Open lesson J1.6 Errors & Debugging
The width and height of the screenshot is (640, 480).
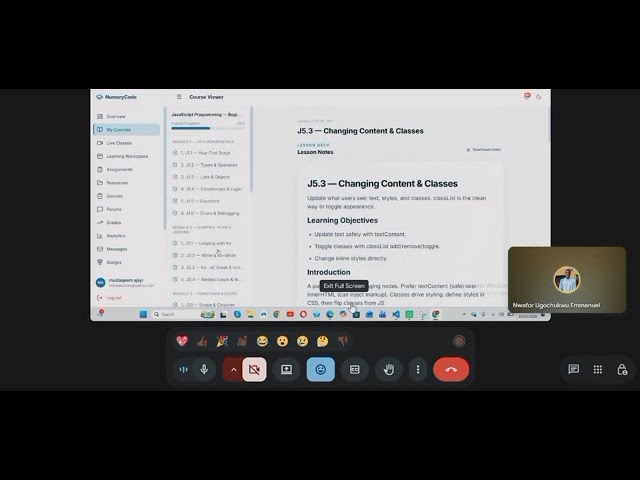208,213
